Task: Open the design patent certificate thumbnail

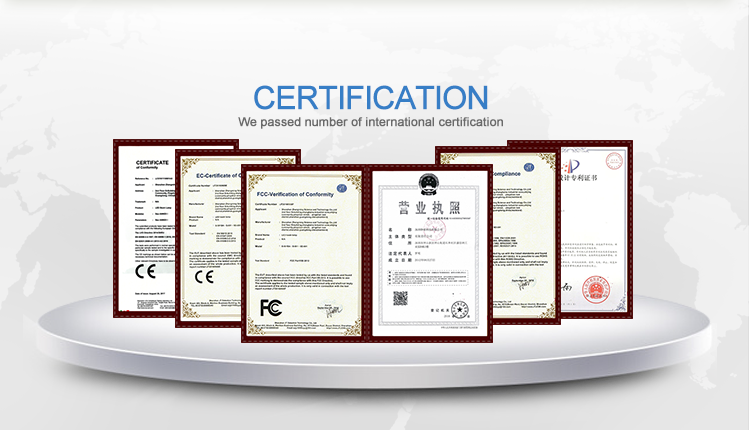Action: click(596, 229)
